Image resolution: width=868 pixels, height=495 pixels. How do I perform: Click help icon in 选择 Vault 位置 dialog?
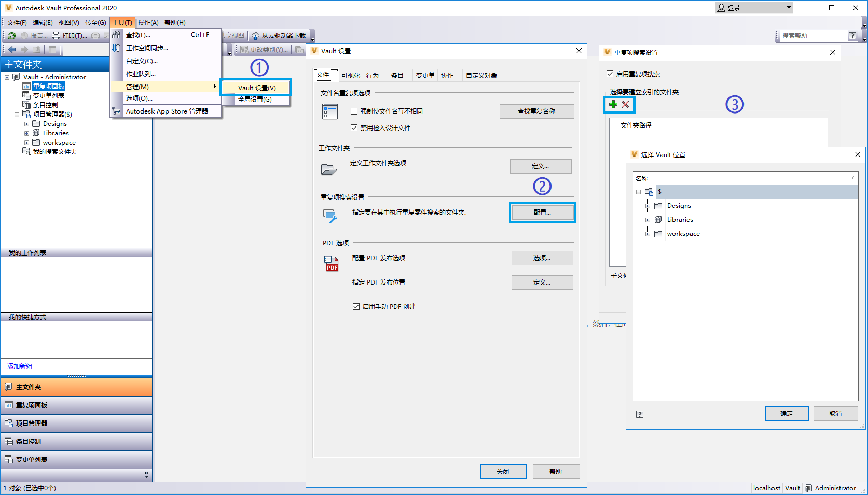640,414
